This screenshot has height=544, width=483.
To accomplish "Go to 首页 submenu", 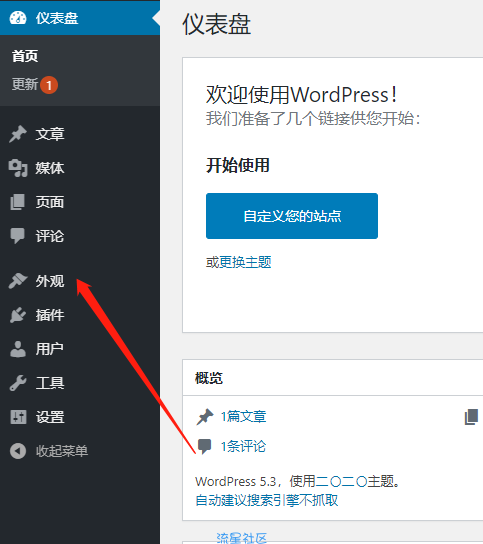I will (x=25, y=56).
